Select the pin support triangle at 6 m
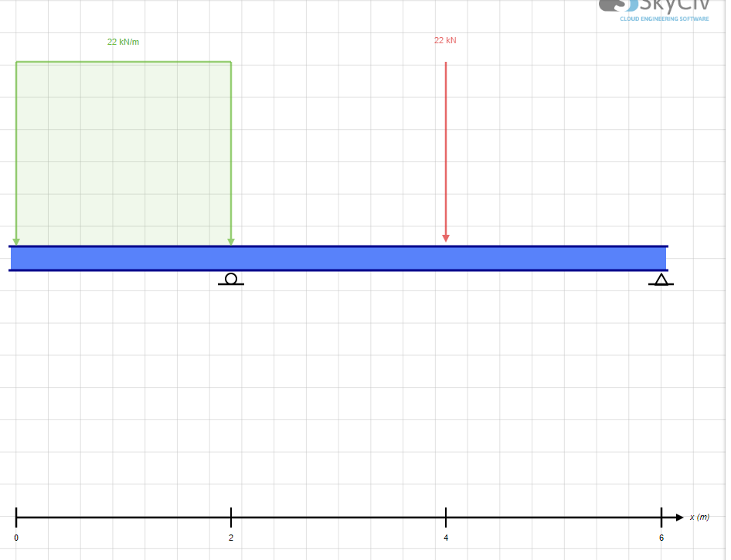This screenshot has height=560, width=731. click(661, 280)
